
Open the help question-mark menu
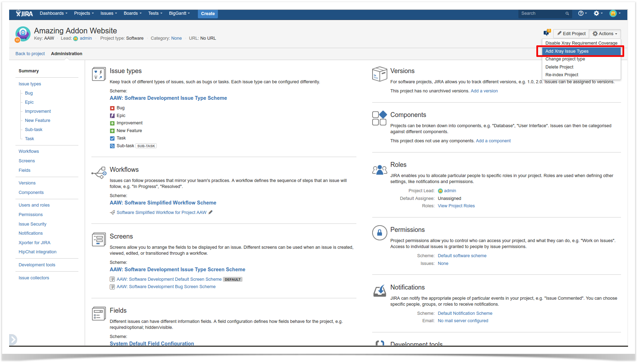[x=582, y=13]
